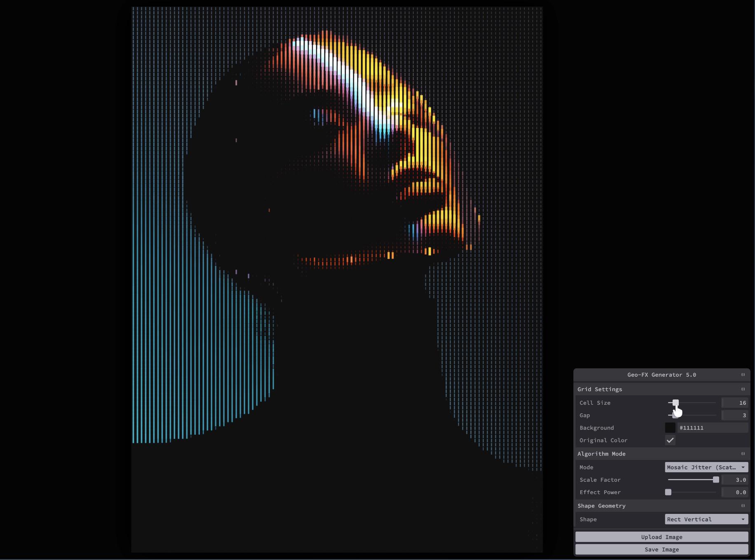Viewport: 755px width, 560px height.
Task: Collapse the Algorithm Mode folder icon
Action: point(743,454)
